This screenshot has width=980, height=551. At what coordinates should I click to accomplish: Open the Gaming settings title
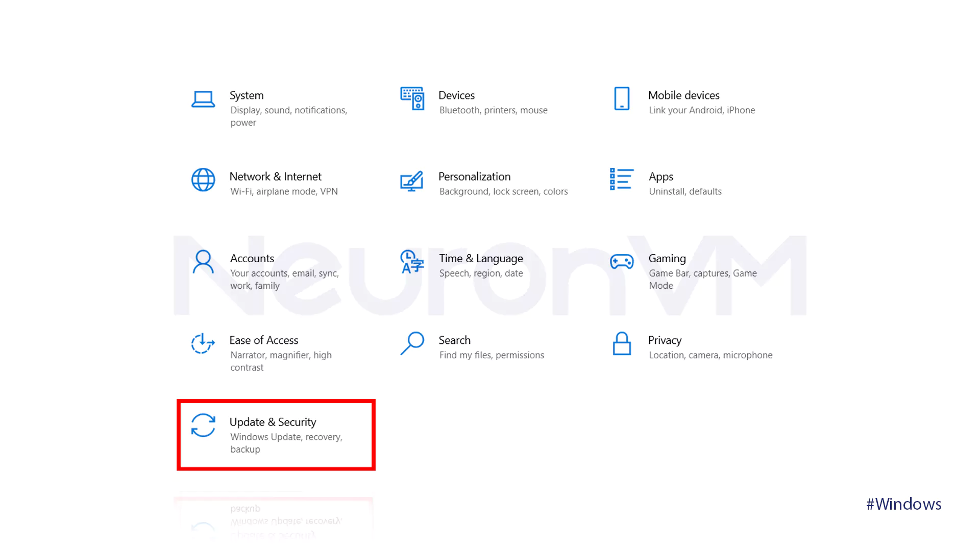(x=667, y=259)
